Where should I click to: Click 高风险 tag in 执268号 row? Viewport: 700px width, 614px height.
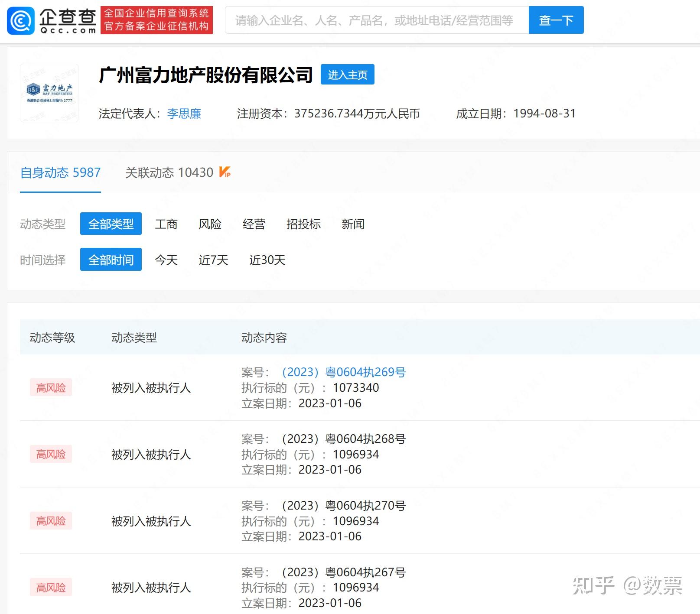pos(51,454)
